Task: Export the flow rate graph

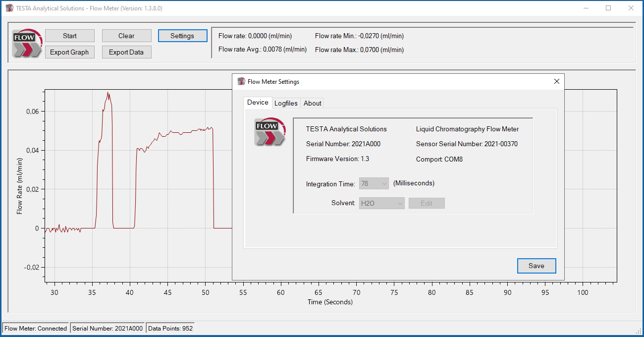Action: point(69,52)
